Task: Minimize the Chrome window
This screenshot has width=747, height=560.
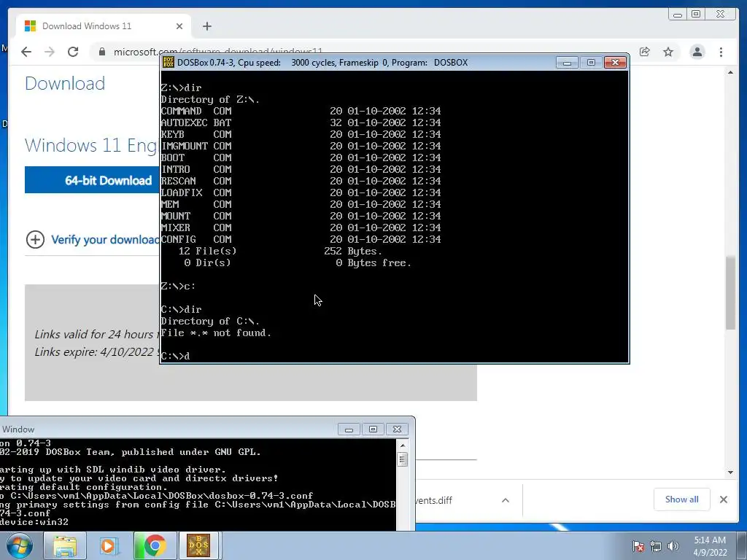Action: click(678, 15)
